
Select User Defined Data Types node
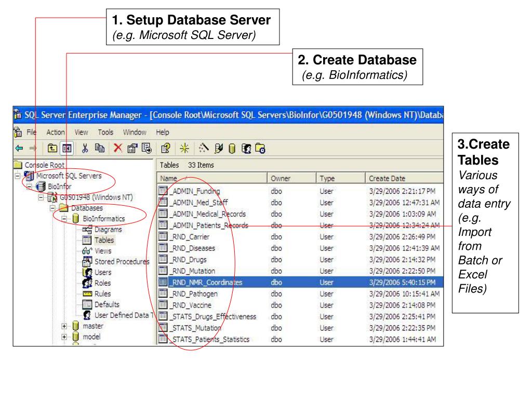(124, 315)
